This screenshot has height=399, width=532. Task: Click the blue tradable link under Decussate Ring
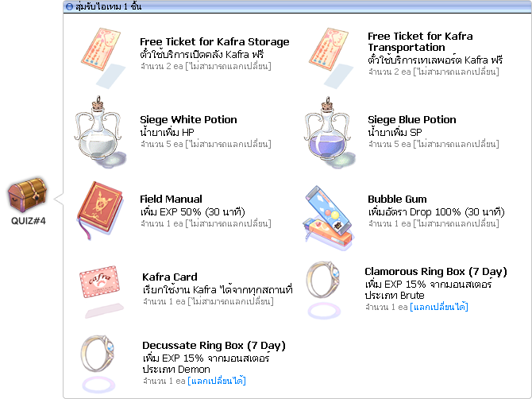[x=217, y=382]
